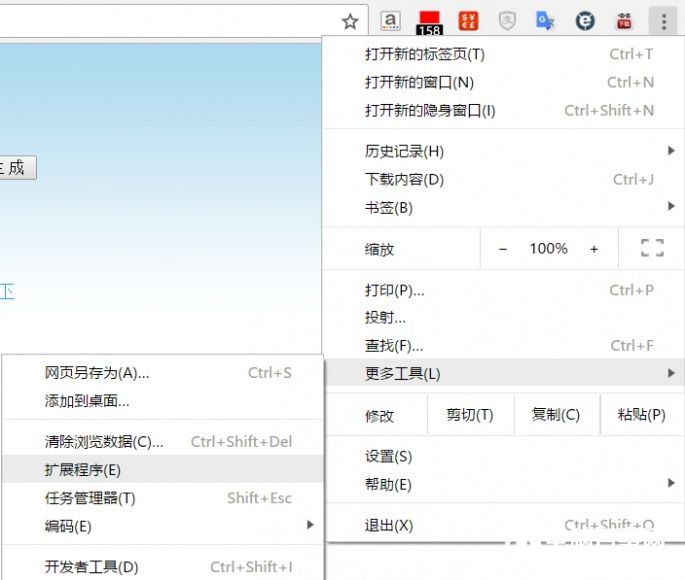685x580 pixels.
Task: Open the currency converter extension icon
Action: [468, 21]
